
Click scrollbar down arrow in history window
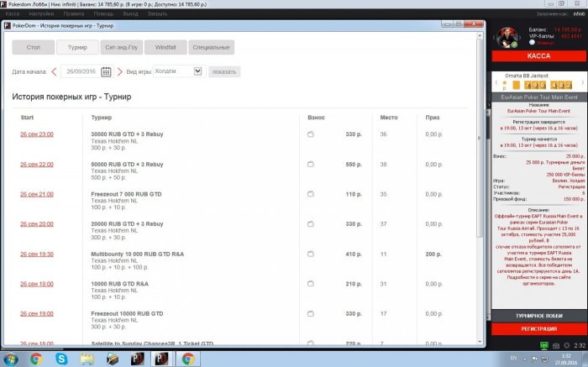(480, 342)
